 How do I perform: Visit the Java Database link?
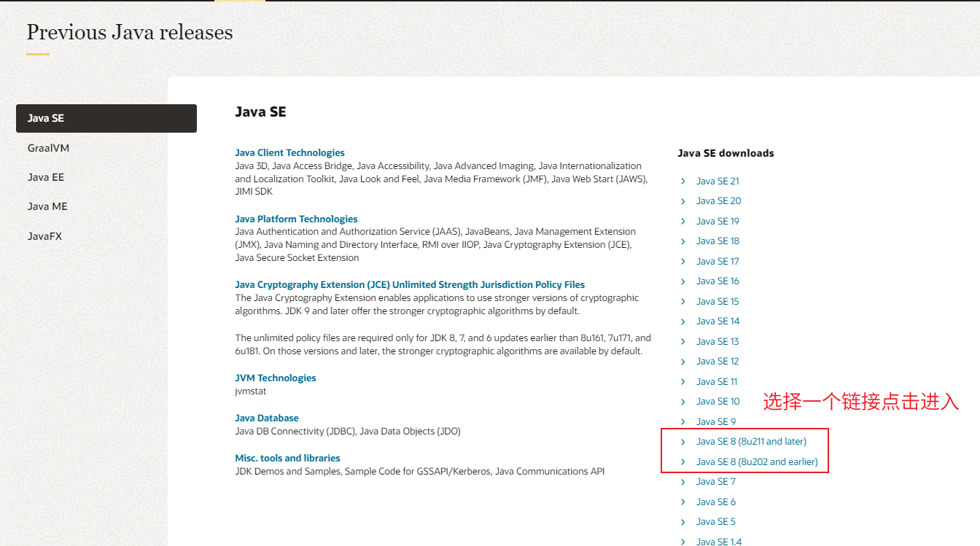point(267,418)
